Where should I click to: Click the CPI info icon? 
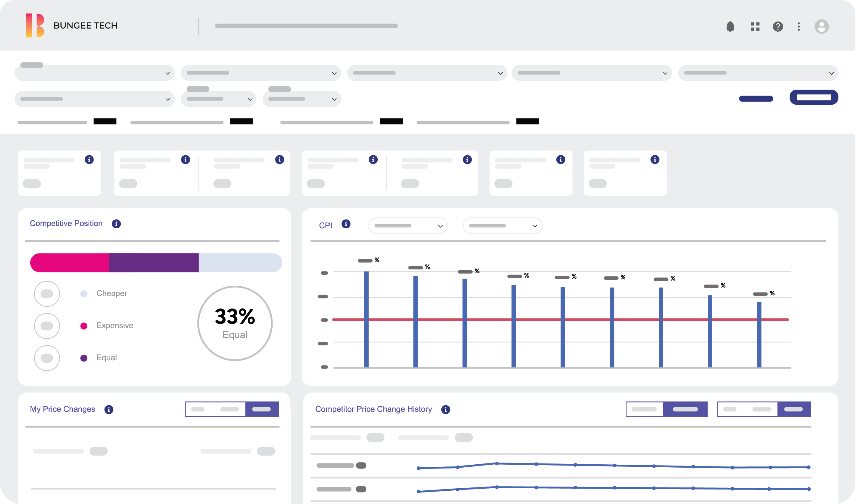pos(346,224)
